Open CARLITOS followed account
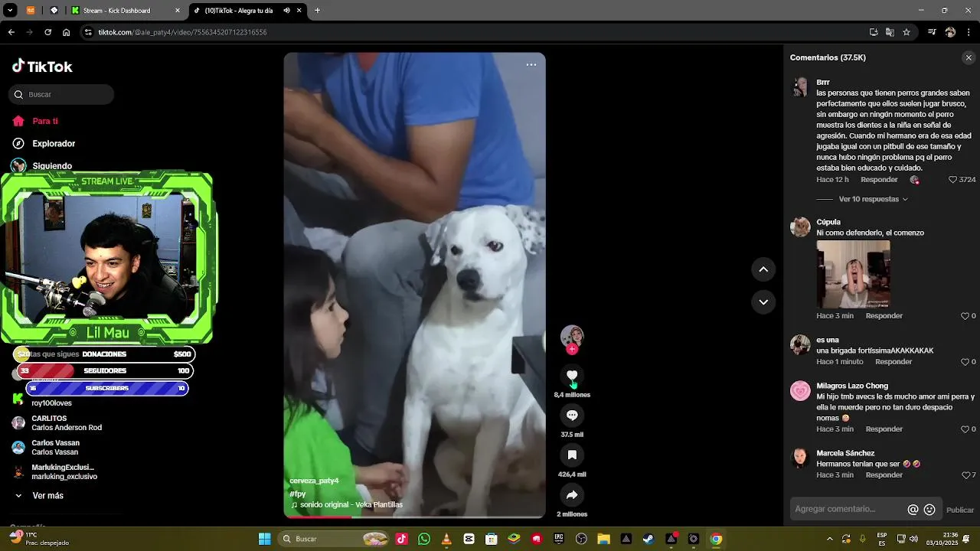The width and height of the screenshot is (980, 551). coord(58,423)
